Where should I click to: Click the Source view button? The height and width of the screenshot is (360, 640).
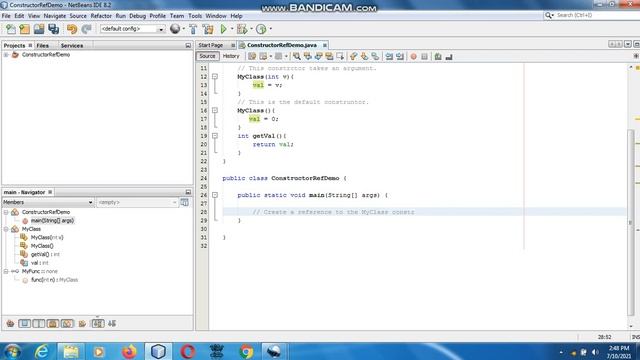207,56
